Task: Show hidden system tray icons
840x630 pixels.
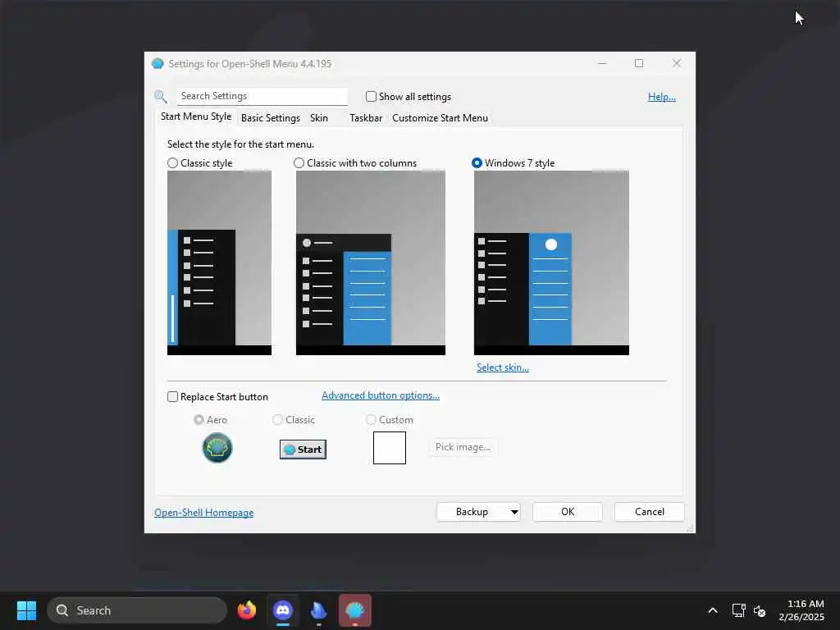Action: tap(713, 610)
